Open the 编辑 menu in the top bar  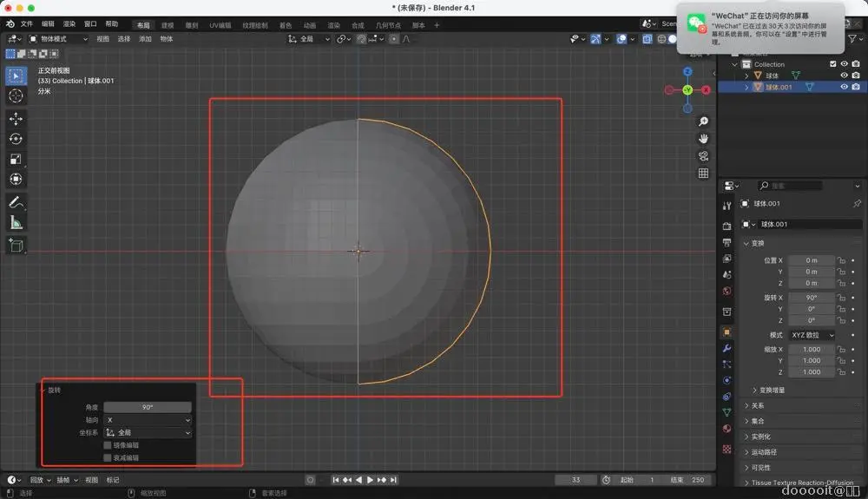tap(48, 24)
